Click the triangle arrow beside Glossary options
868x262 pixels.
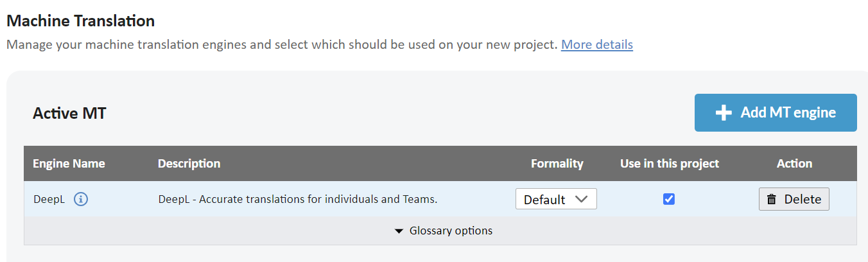[399, 231]
